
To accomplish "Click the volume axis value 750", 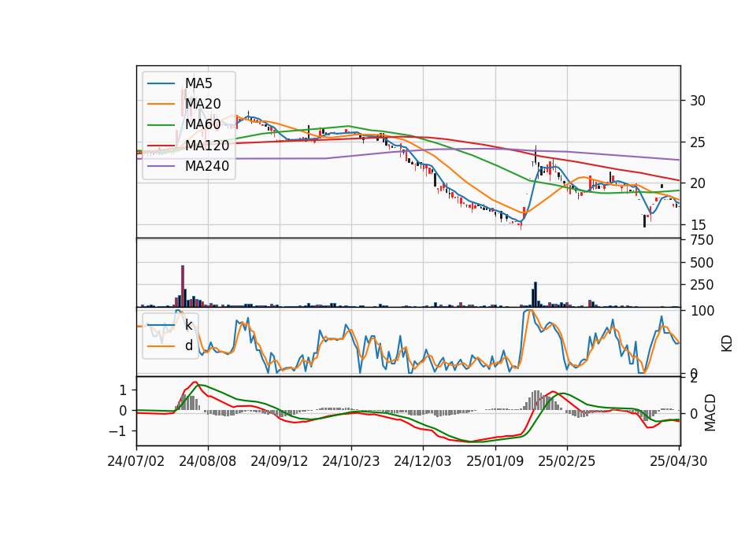I will click(702, 240).
